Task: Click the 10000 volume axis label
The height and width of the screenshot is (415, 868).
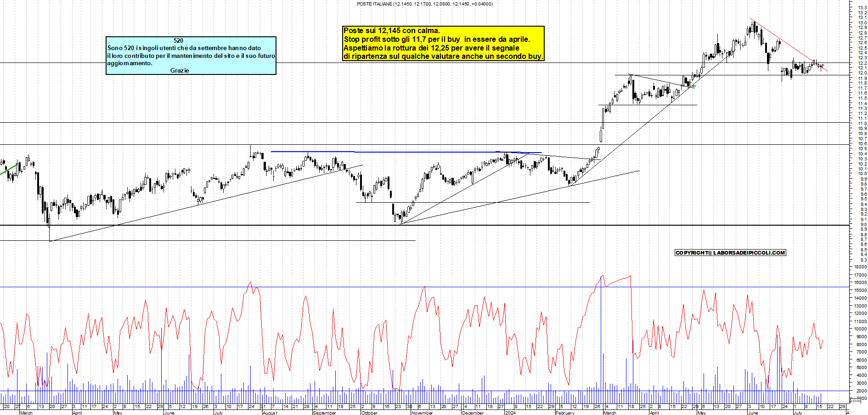Action: pos(860,329)
